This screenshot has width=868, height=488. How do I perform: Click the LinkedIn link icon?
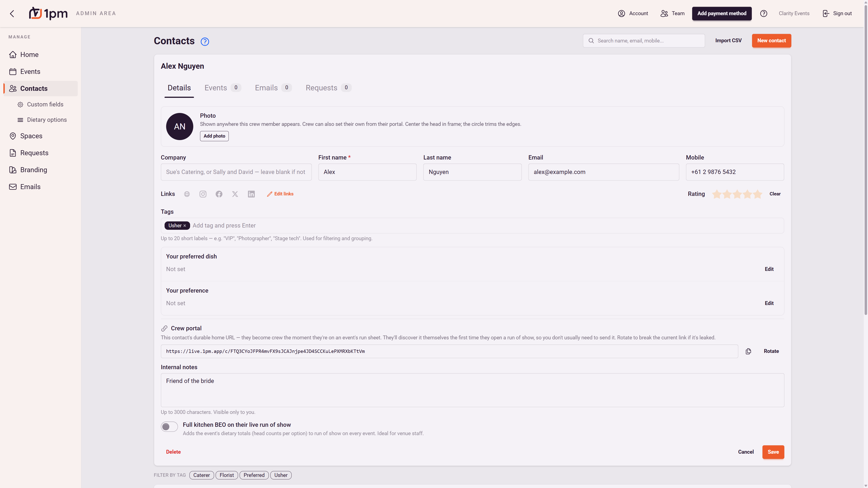251,194
